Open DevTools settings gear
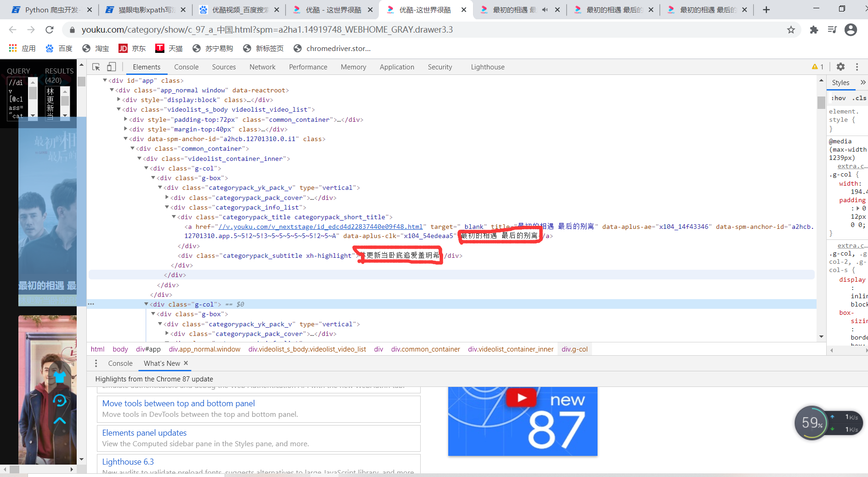This screenshot has height=477, width=868. click(x=840, y=67)
